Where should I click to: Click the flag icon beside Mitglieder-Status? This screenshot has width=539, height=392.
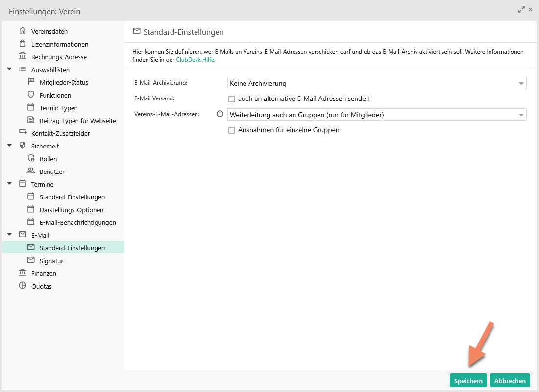[x=31, y=82]
